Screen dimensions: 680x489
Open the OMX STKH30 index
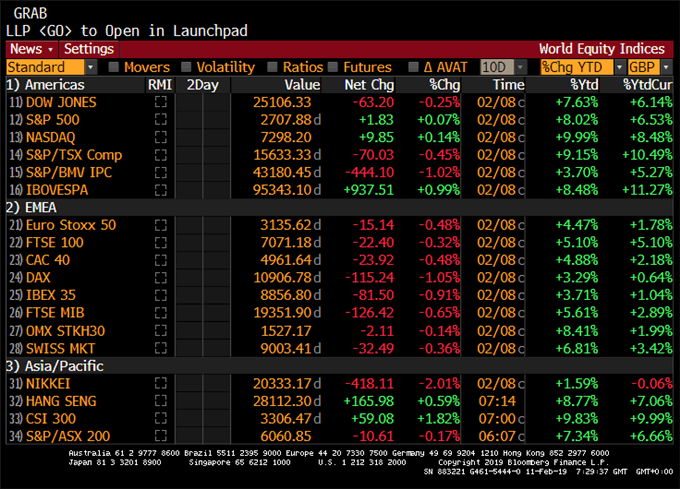[x=65, y=331]
